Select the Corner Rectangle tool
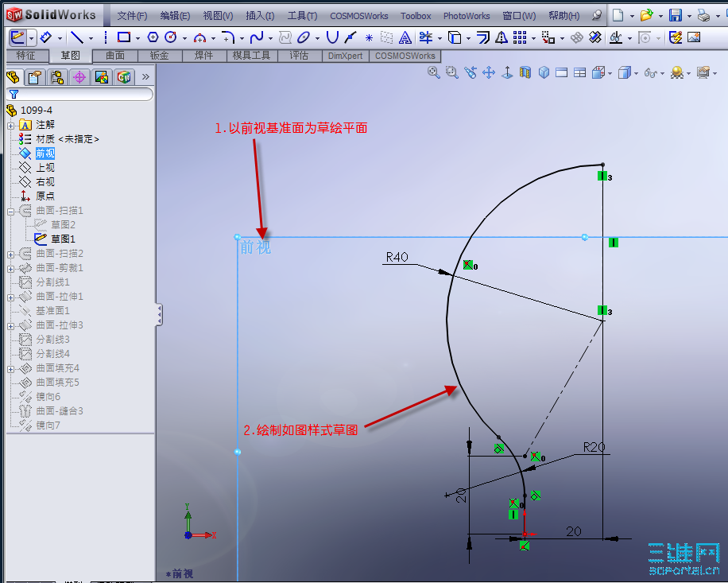This screenshot has width=728, height=583. point(124,37)
